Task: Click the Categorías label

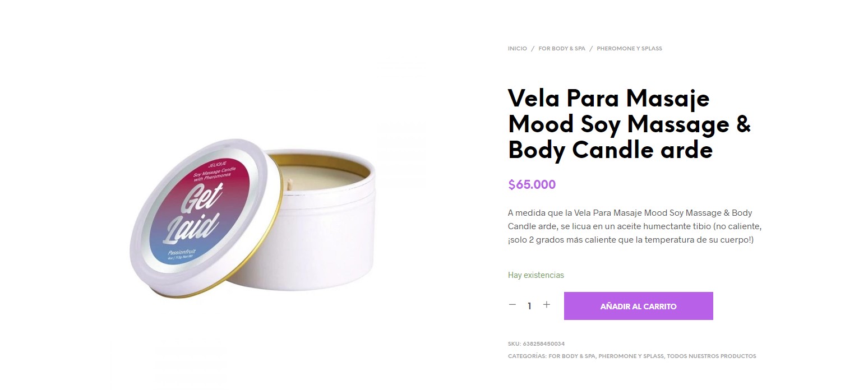Action: pos(527,356)
